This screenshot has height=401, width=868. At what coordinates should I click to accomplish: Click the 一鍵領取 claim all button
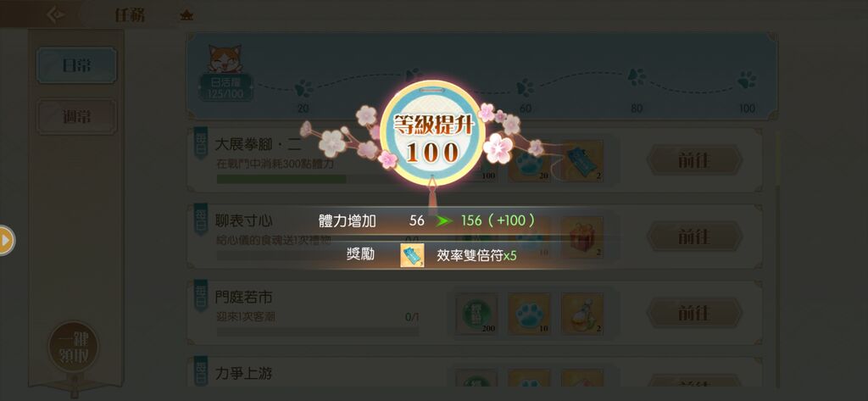pyautogui.click(x=74, y=348)
